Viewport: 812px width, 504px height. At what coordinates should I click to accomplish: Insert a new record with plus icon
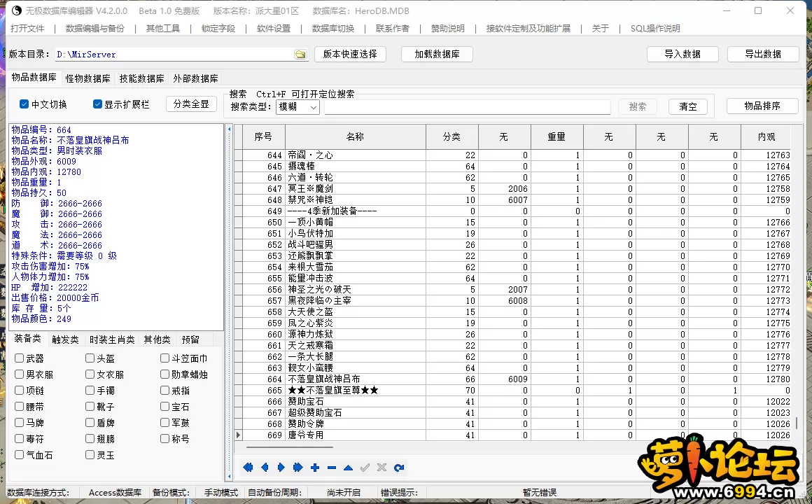pyautogui.click(x=315, y=468)
